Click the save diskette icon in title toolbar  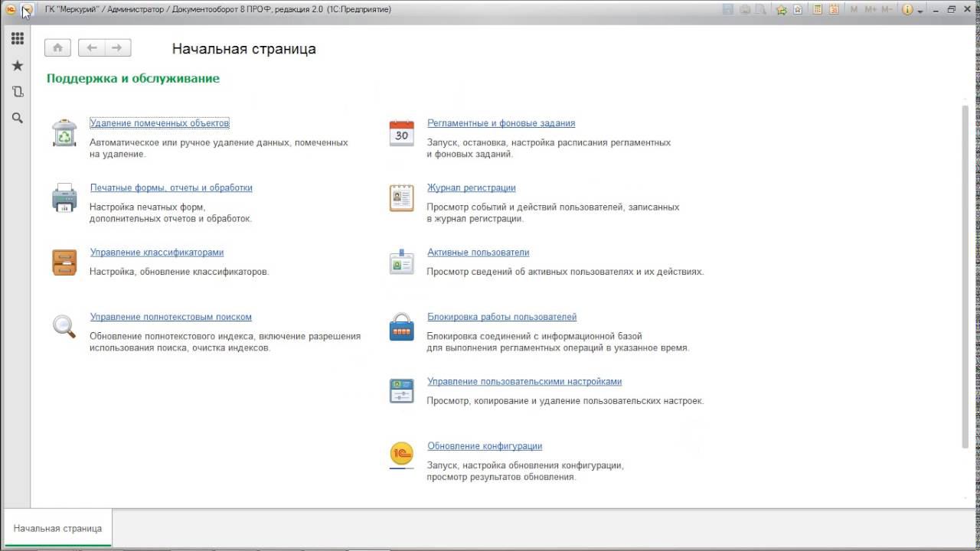[728, 10]
